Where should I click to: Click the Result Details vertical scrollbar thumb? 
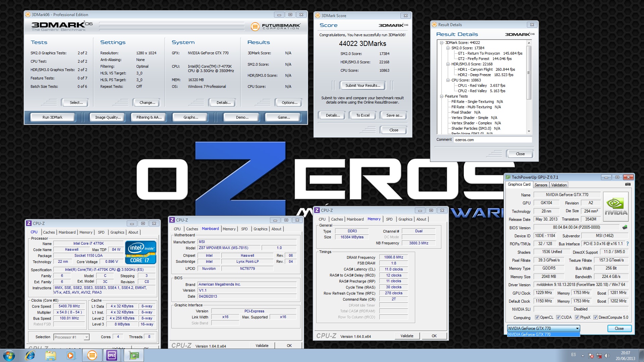point(529,73)
